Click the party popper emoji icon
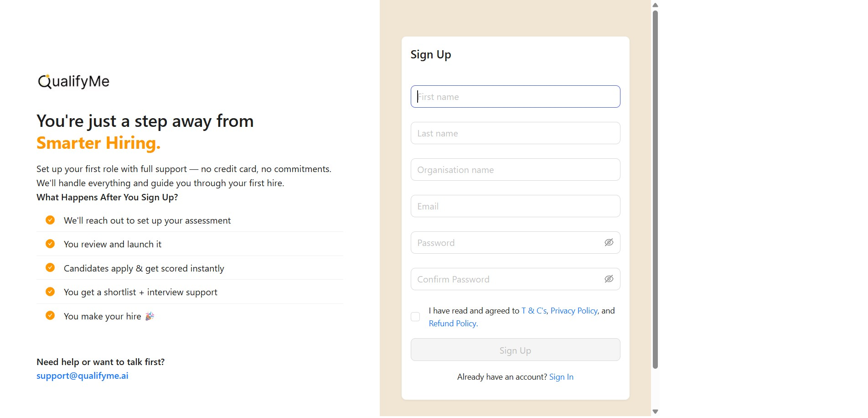868x418 pixels. pyautogui.click(x=150, y=316)
